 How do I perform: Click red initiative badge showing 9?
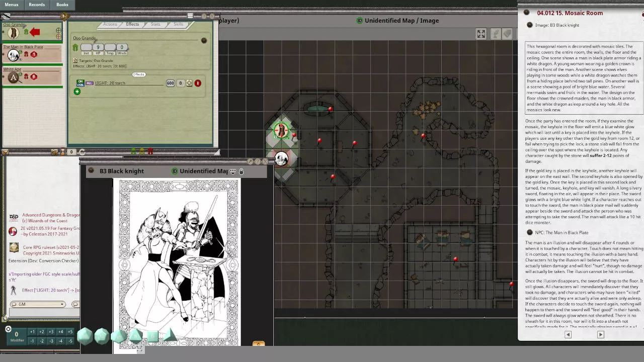point(34,76)
